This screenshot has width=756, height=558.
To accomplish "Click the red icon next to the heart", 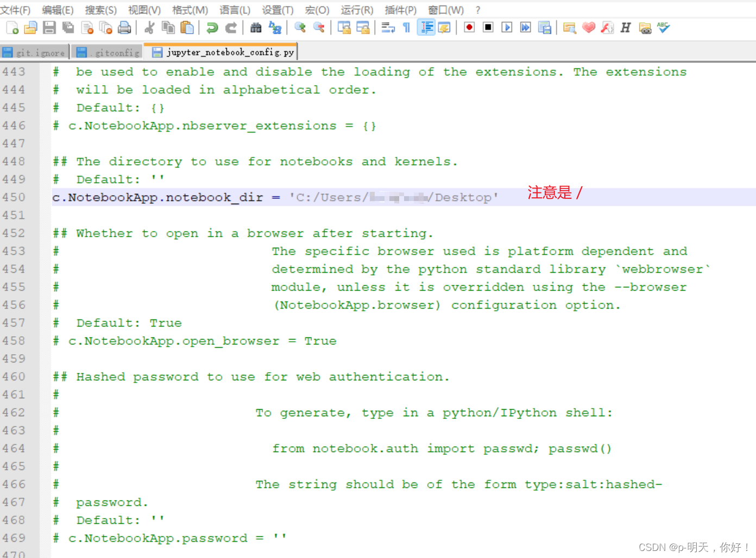I will pyautogui.click(x=607, y=28).
